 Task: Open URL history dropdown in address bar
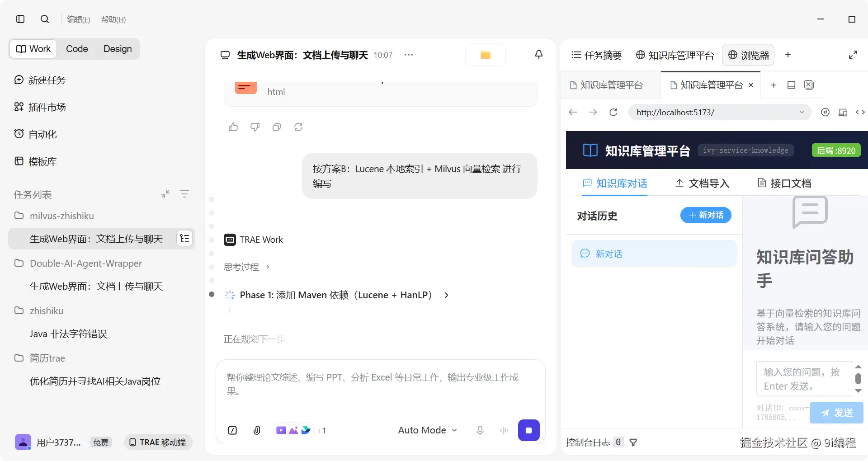[x=802, y=112]
